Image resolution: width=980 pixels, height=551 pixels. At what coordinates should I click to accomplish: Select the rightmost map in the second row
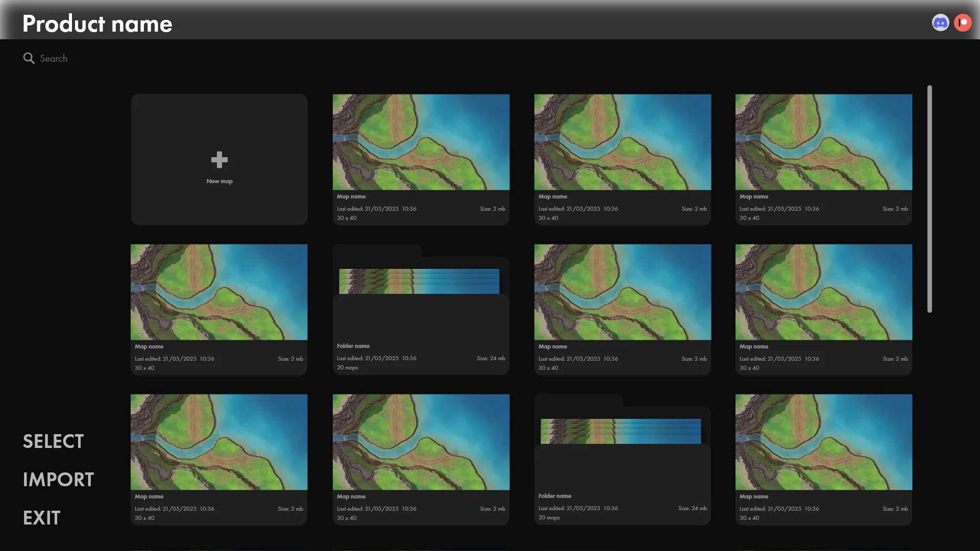pos(823,292)
